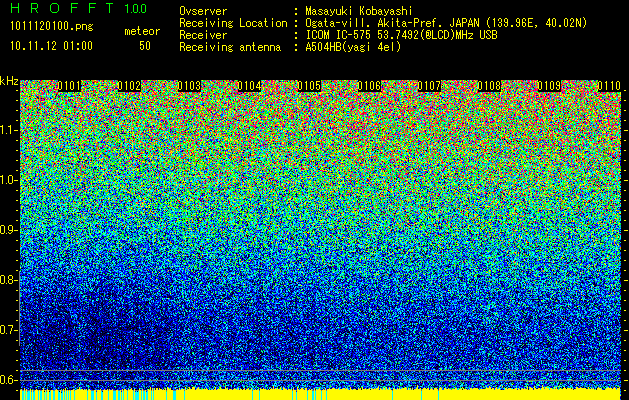Click the 1.1 kHz axis label
The image size is (629, 400).
8,130
